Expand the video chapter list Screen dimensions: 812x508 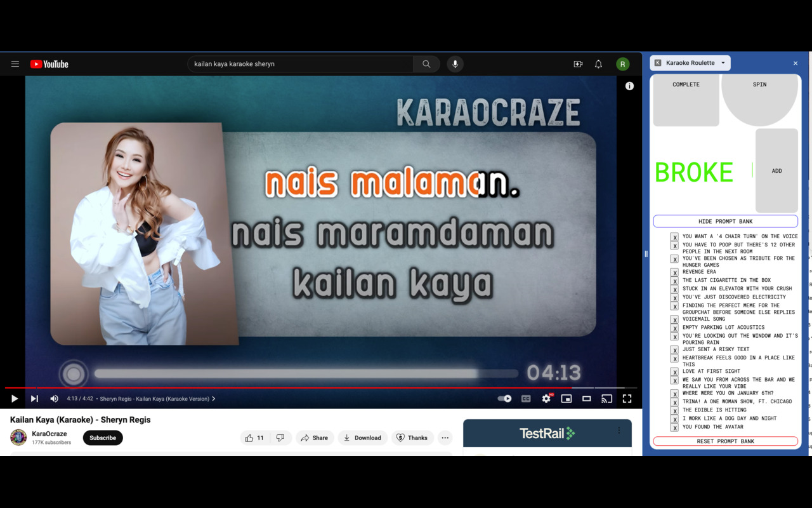point(214,399)
